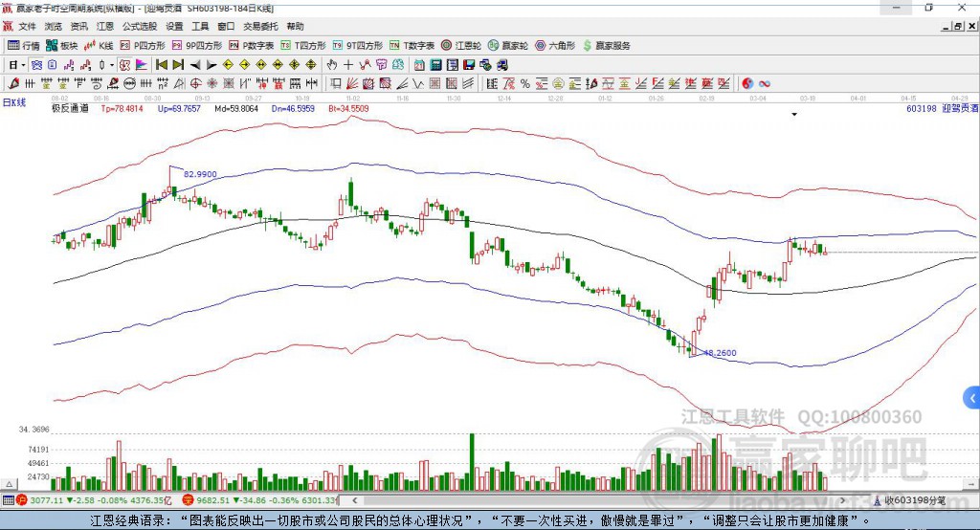Screen dimensions: 980x530
Task: Open the 板块 sector view
Action: coord(62,46)
